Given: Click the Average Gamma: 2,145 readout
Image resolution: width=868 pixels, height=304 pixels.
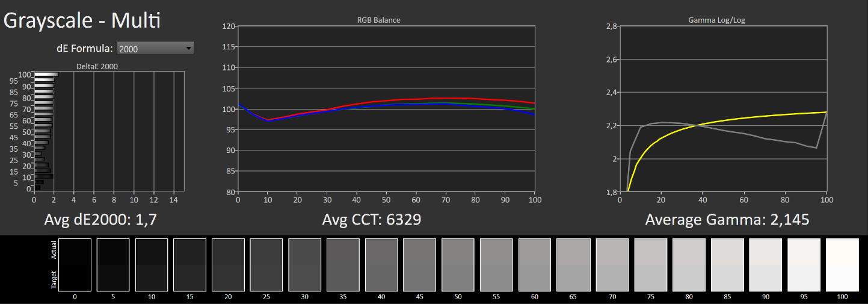Looking at the screenshot, I should click(x=727, y=220).
